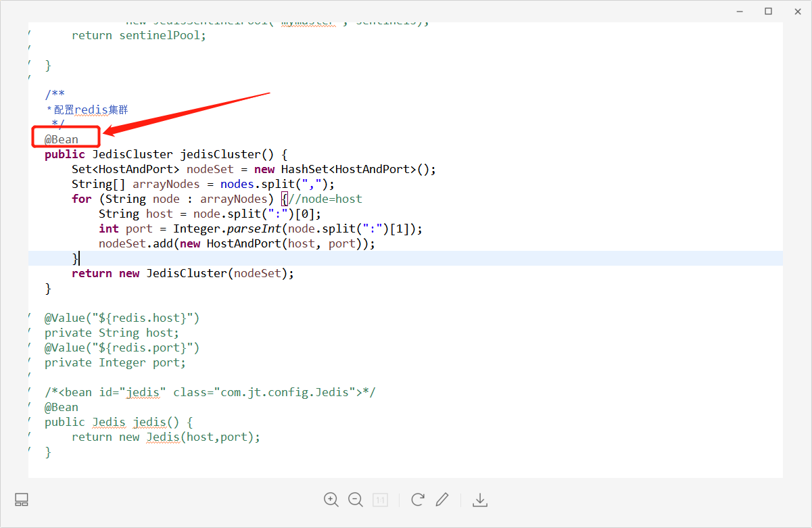Click the red-boxed @Bean annotation
The height and width of the screenshot is (528, 812).
coord(62,139)
